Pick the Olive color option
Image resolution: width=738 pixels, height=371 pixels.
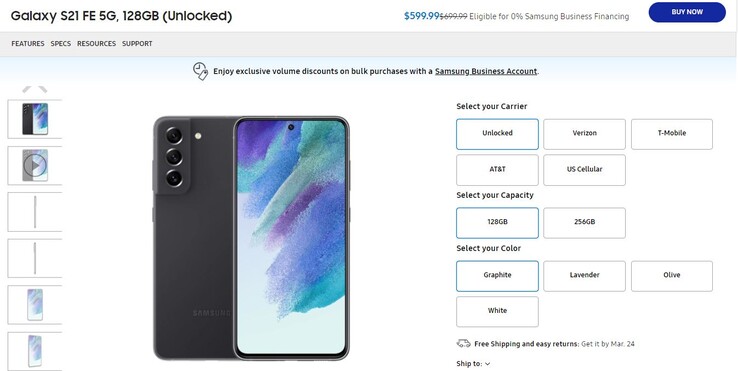[672, 275]
